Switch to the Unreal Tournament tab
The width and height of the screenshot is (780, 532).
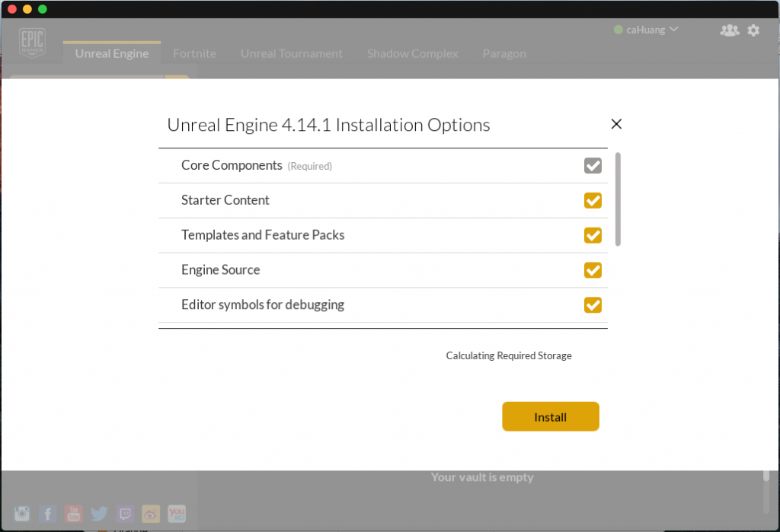292,54
